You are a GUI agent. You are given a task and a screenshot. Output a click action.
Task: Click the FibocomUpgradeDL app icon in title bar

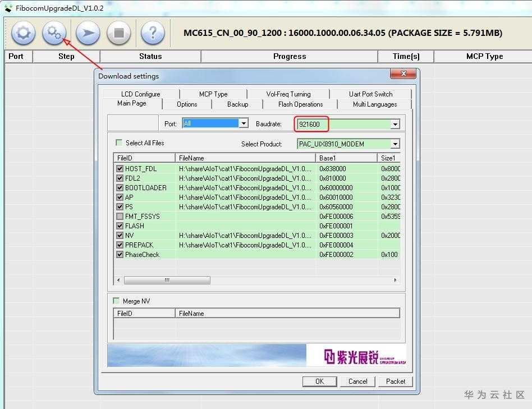coord(8,8)
